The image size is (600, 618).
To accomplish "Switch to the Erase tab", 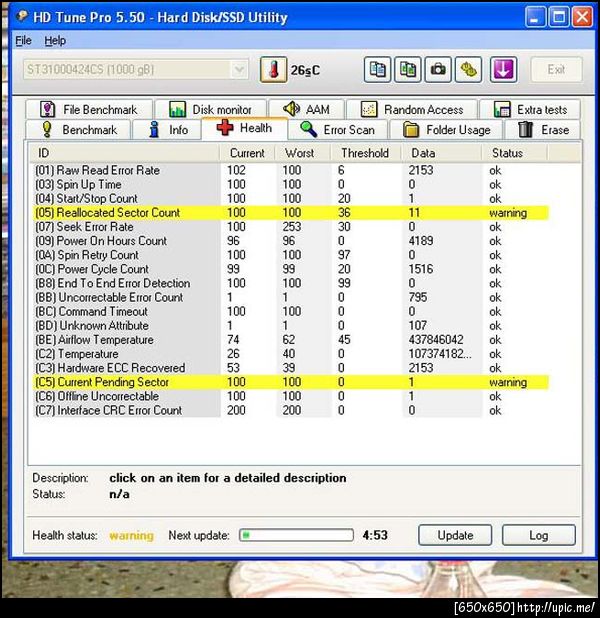I will coord(543,130).
